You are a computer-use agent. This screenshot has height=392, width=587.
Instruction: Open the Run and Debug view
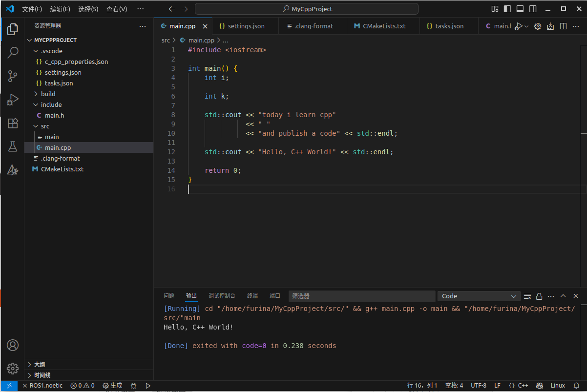13,100
